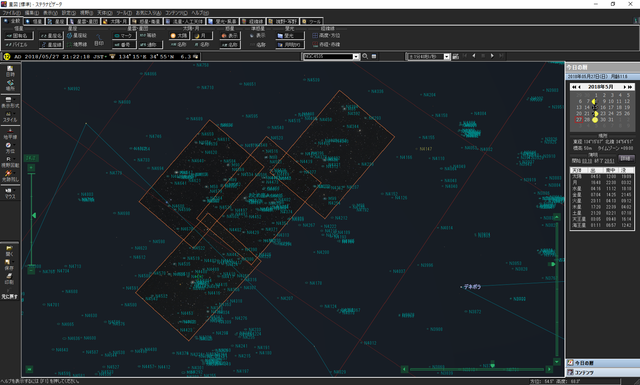This screenshot has height=385, width=640.
Task: Click the green plus zoom-in button
Action: (31, 168)
